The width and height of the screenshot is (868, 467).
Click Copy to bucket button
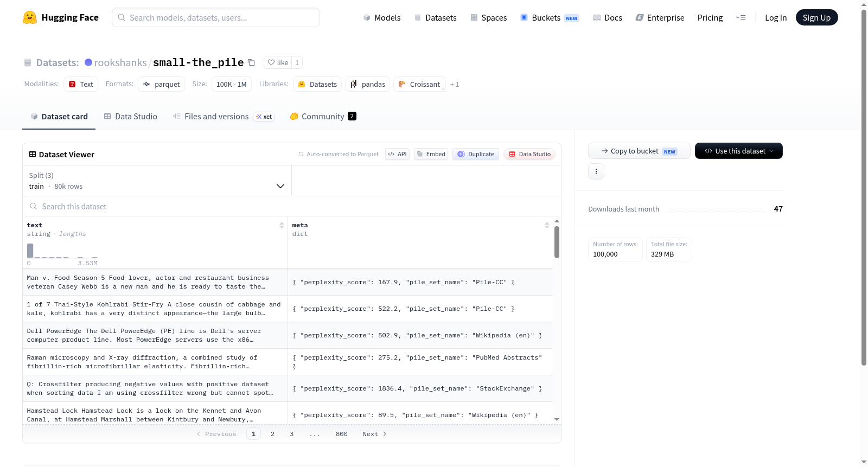click(x=639, y=151)
